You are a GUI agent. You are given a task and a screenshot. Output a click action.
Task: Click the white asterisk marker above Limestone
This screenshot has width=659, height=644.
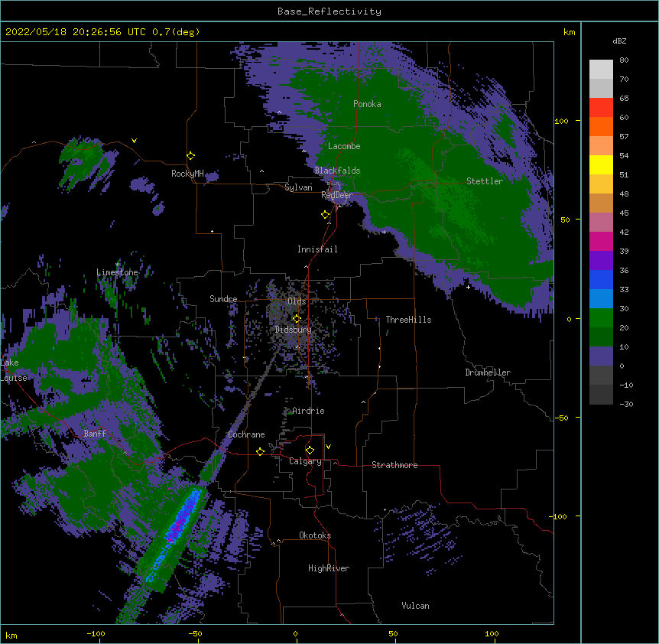point(118,265)
